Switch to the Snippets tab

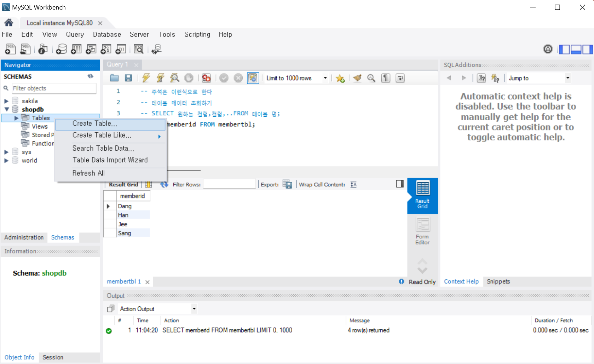pyautogui.click(x=498, y=282)
